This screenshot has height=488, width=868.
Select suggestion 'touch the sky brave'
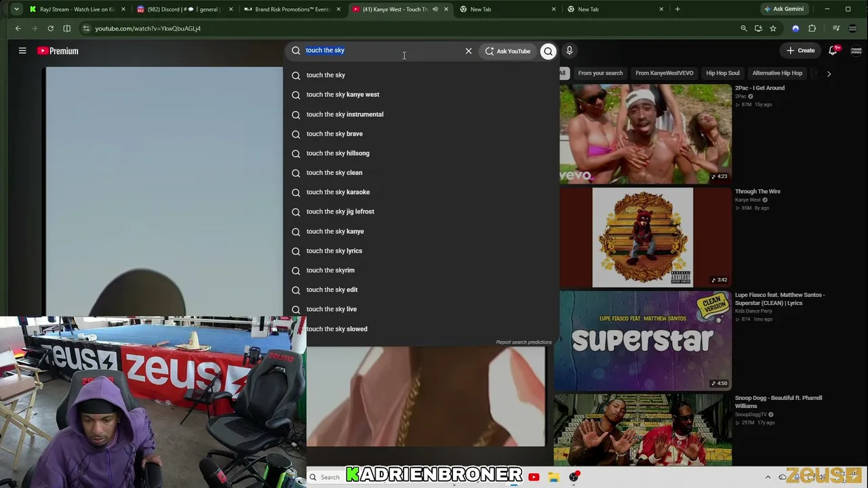(x=334, y=134)
